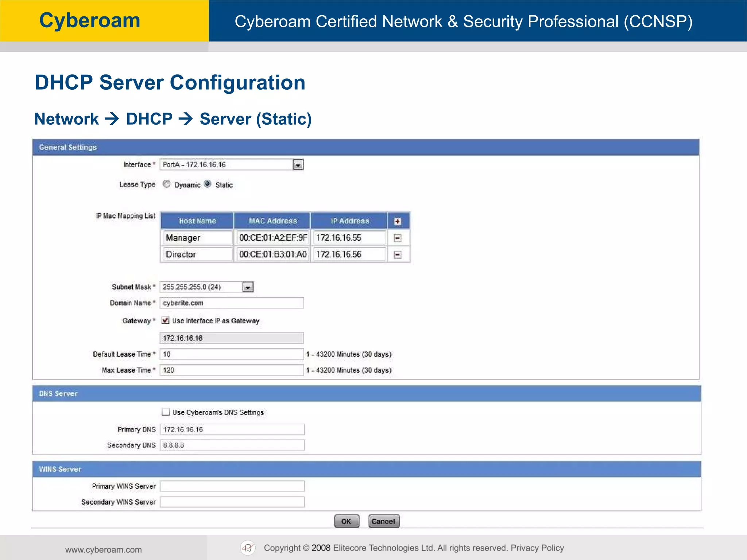Click the Cancel button
Screen dimensions: 747x560
(x=384, y=521)
